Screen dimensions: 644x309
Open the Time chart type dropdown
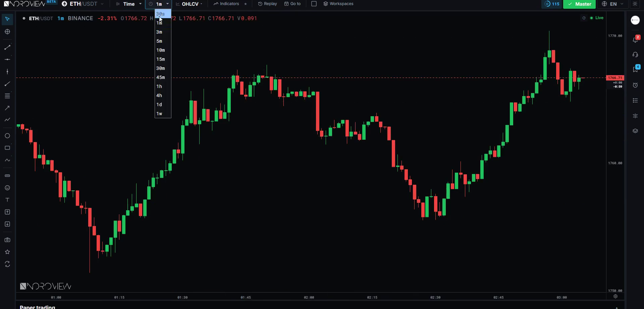click(x=129, y=4)
